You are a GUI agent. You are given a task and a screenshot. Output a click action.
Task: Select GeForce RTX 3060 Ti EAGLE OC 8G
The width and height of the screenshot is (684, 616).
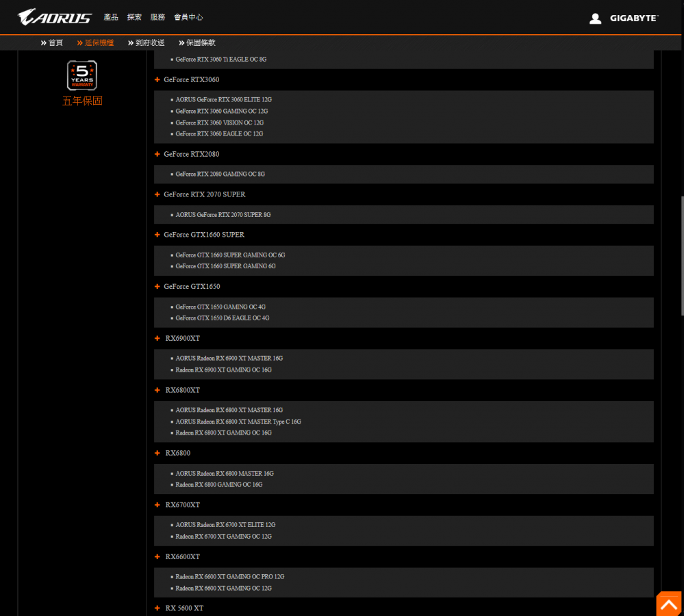[x=220, y=60]
